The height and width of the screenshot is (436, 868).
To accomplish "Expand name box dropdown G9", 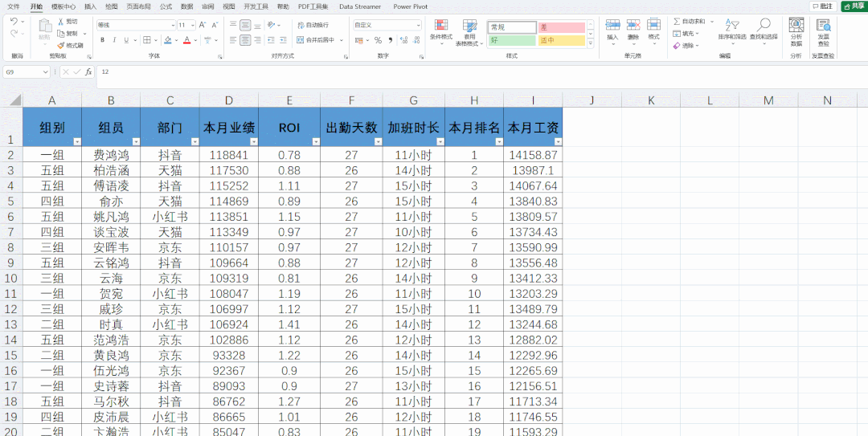I will click(45, 72).
